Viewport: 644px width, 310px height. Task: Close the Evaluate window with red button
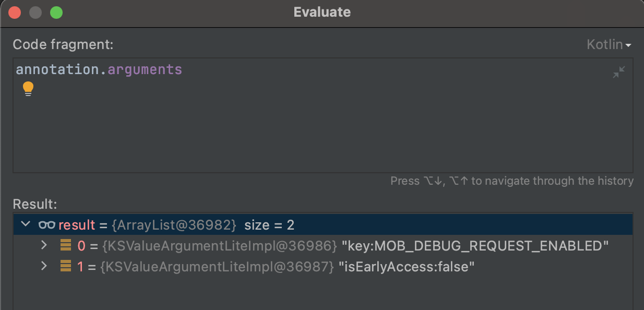[15, 13]
